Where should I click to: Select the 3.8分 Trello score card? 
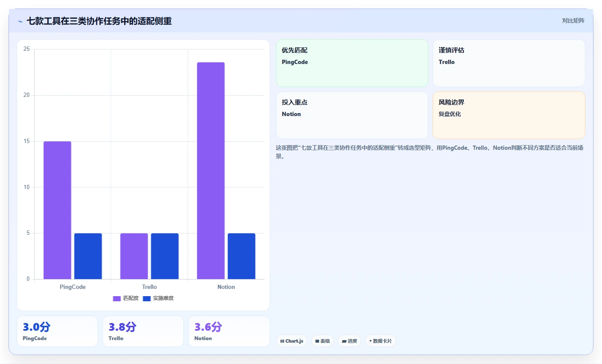(143, 331)
